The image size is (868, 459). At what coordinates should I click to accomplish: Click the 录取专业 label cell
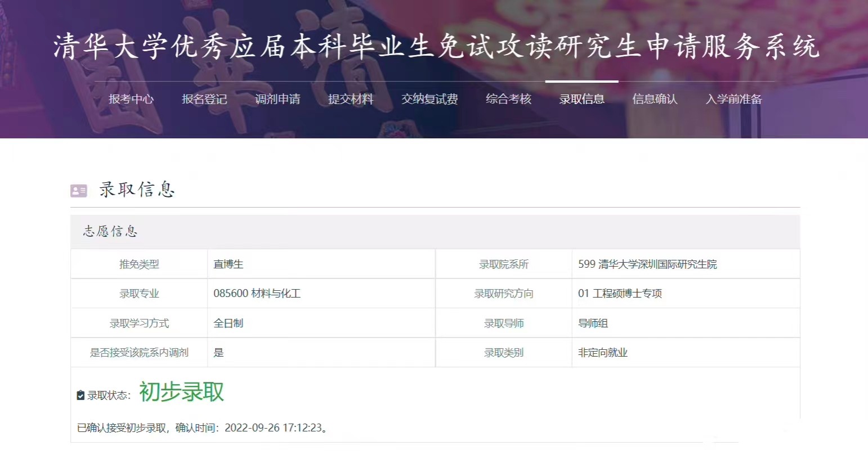(x=139, y=293)
